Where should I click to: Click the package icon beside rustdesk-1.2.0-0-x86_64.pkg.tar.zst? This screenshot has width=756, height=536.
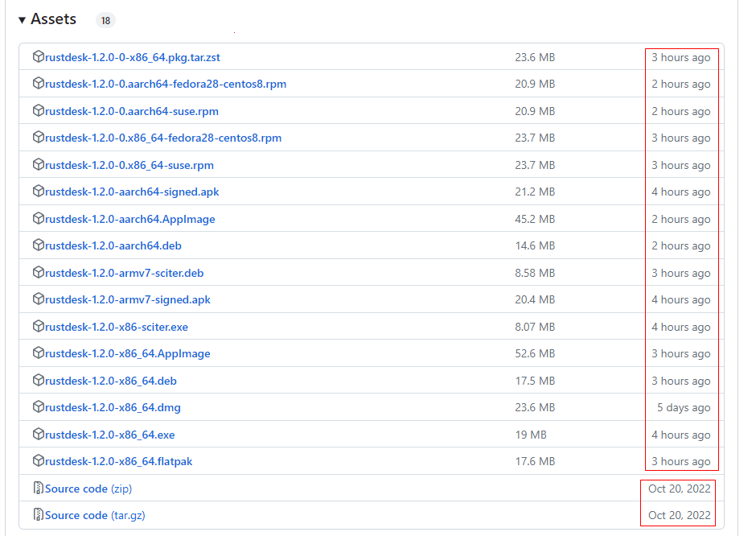pos(39,57)
